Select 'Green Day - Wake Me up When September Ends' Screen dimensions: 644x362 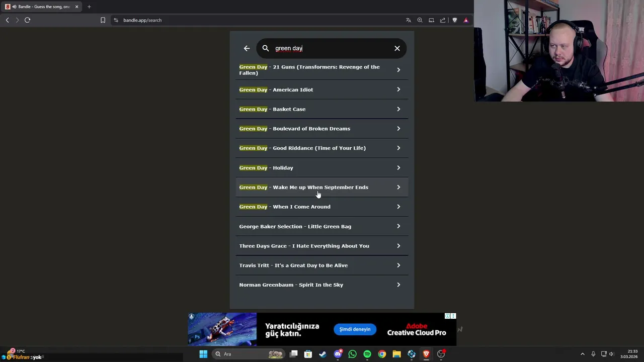click(321, 187)
